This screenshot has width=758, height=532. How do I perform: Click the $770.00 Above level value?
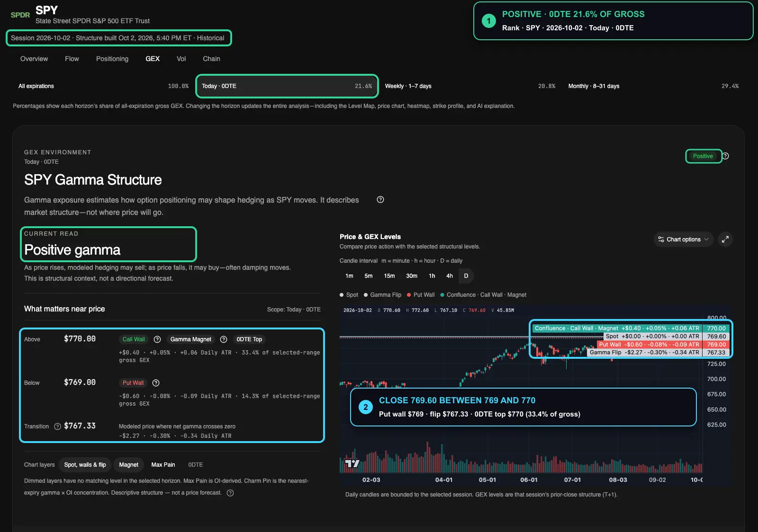[x=80, y=339]
